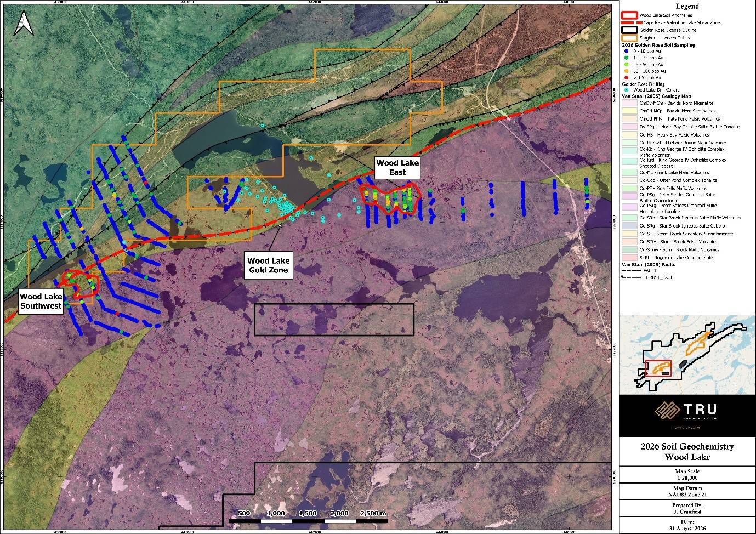Click the blue 0 - 10 ppb Au dot

click(x=627, y=51)
